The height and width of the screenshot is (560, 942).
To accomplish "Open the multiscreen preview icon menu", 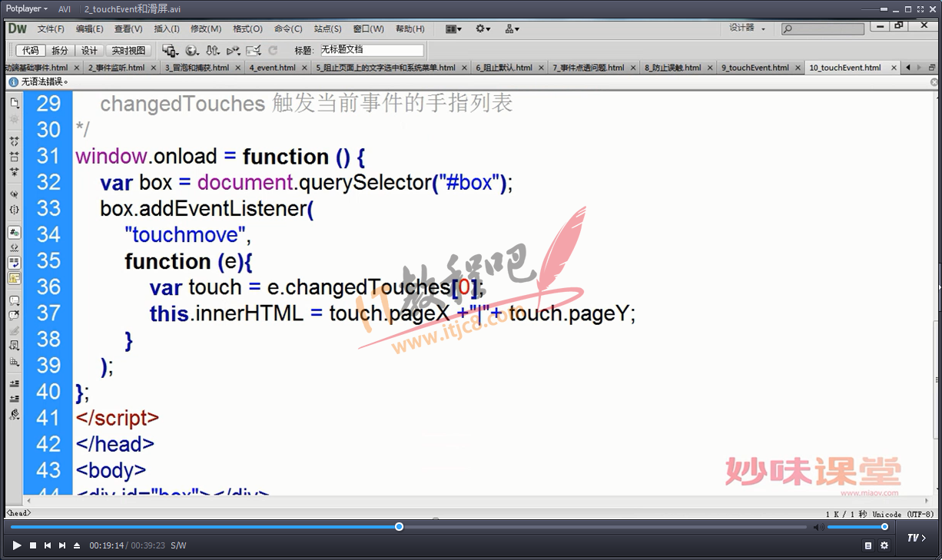I will 170,50.
